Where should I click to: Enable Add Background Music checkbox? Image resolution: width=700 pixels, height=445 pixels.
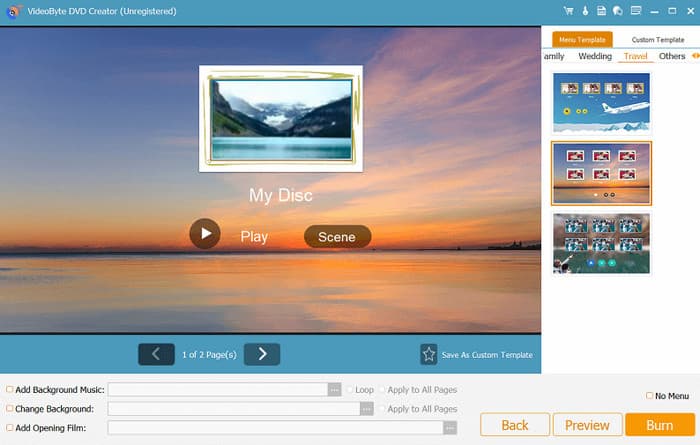coord(9,389)
